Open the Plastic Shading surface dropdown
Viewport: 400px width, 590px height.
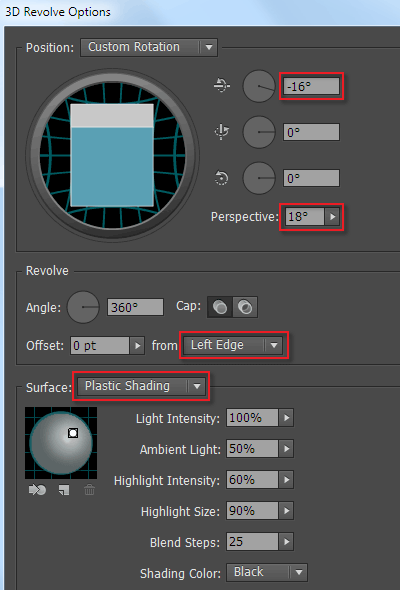(x=141, y=386)
